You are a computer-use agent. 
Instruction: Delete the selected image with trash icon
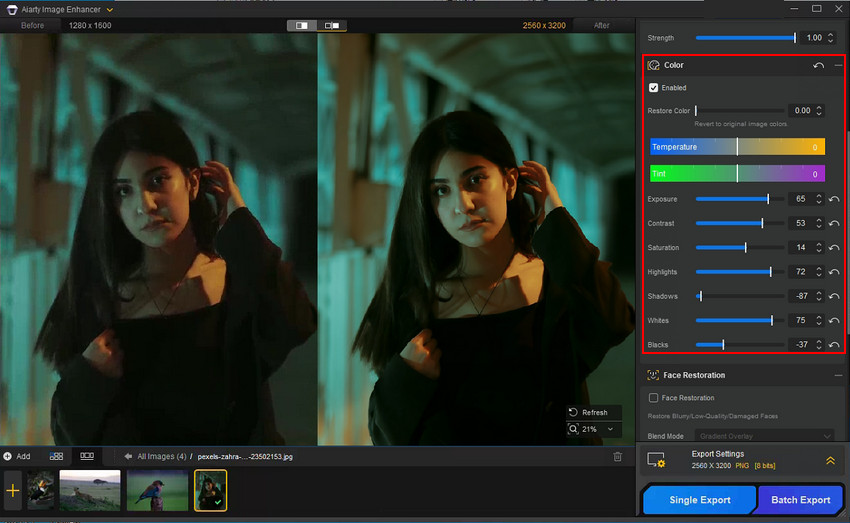(x=617, y=457)
